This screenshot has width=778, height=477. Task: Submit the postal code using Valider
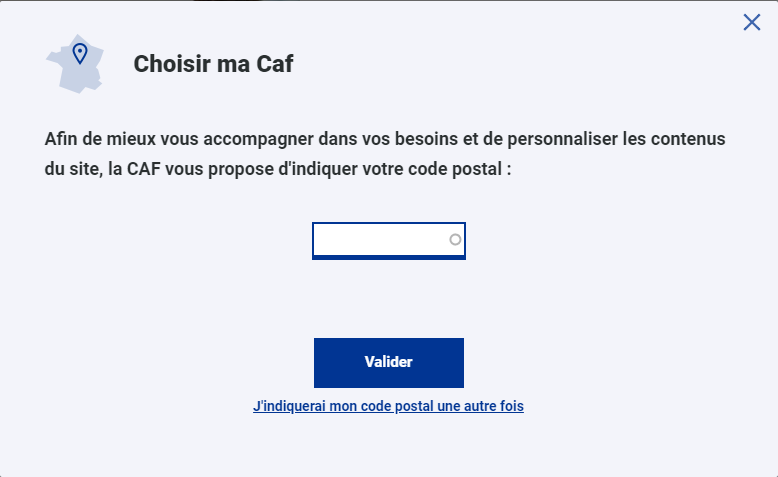[389, 363]
